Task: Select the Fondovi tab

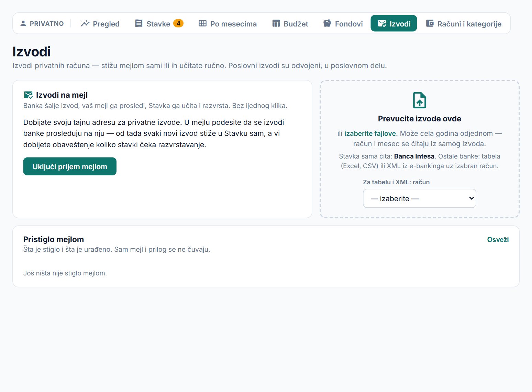Action: click(343, 23)
